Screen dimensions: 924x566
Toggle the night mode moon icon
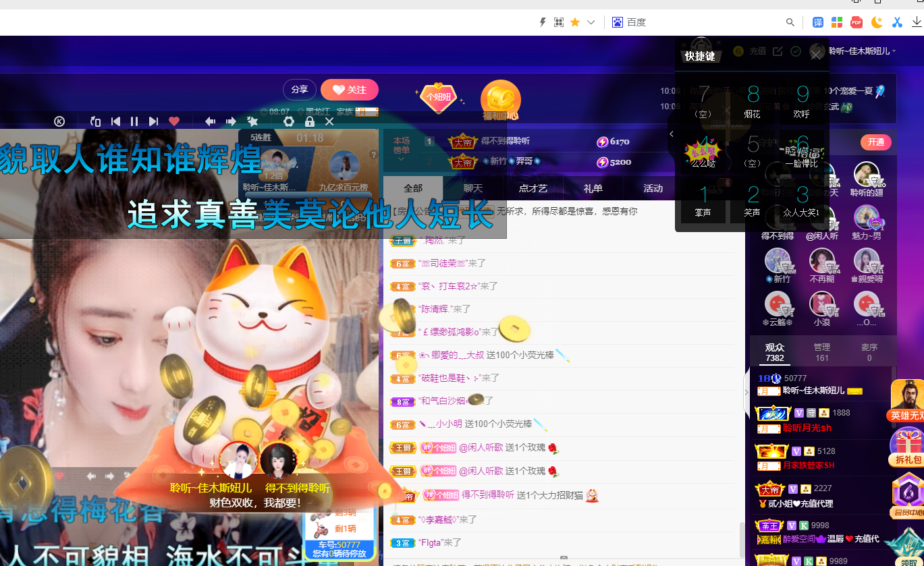[877, 22]
